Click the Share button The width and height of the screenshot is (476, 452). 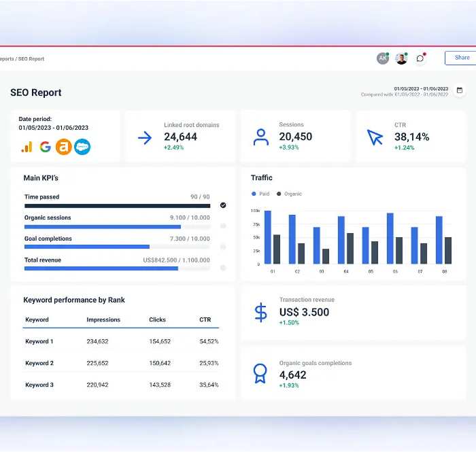coord(462,58)
